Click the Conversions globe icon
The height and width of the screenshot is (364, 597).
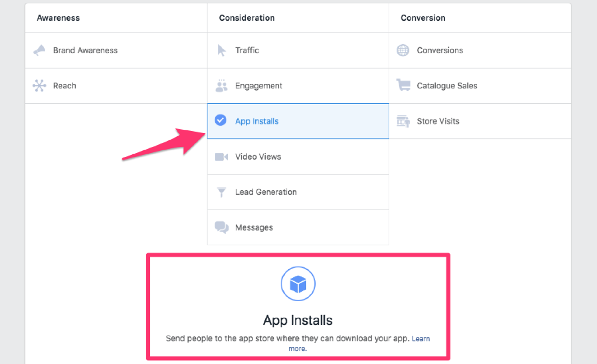click(x=403, y=50)
